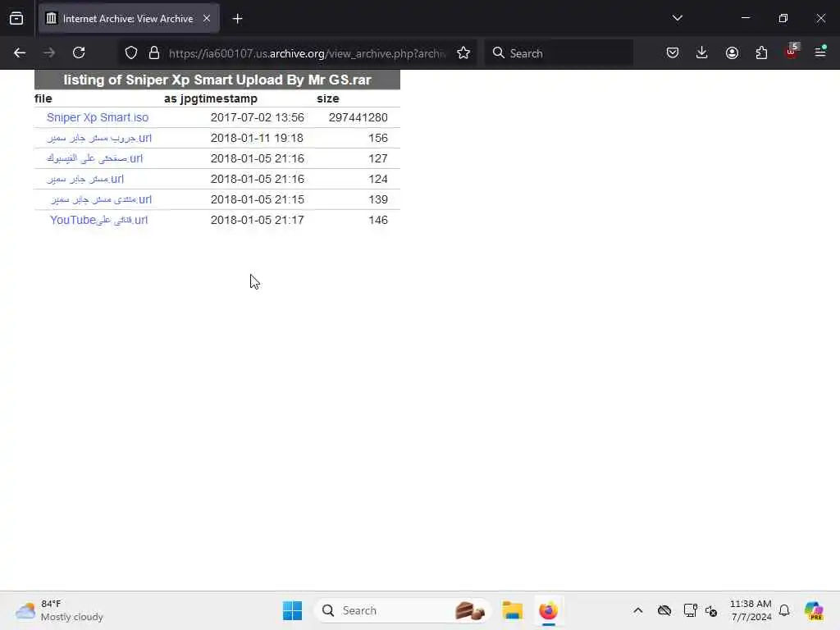Viewport: 840px width, 630px height.
Task: Open tracking protection shield icon
Action: pyautogui.click(x=131, y=52)
